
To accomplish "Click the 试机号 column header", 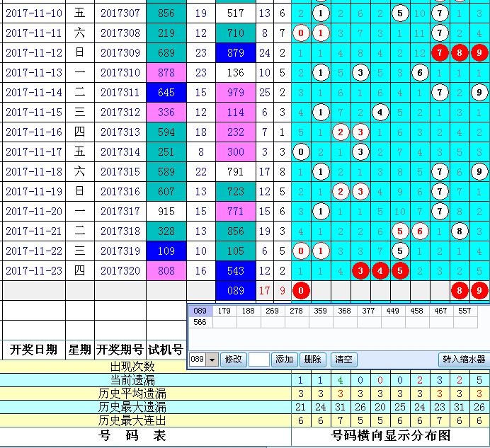I will [166, 350].
